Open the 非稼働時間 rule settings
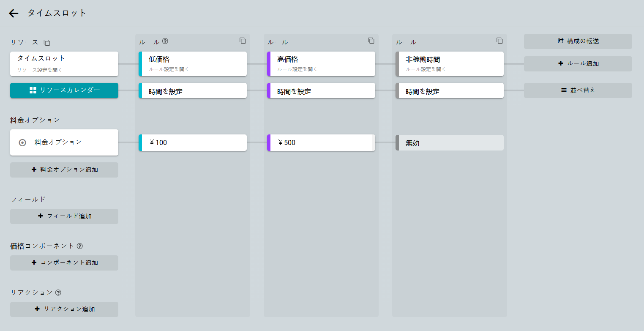644x331 pixels. click(450, 64)
